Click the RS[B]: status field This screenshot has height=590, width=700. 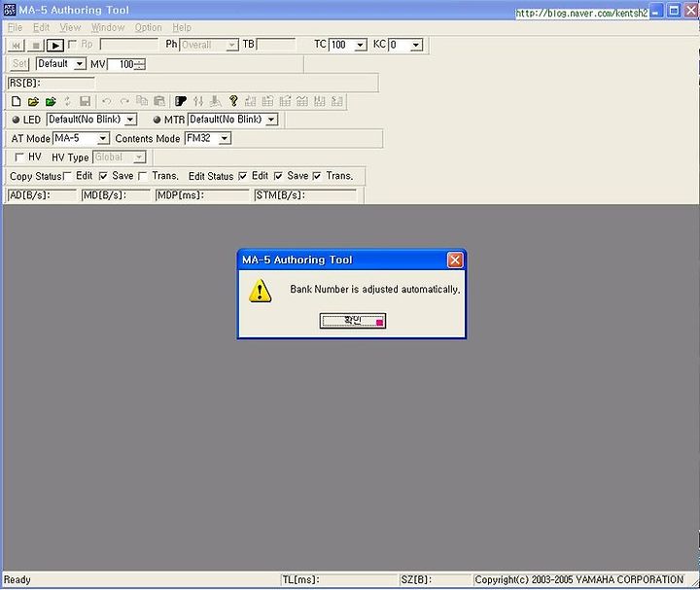click(x=51, y=83)
